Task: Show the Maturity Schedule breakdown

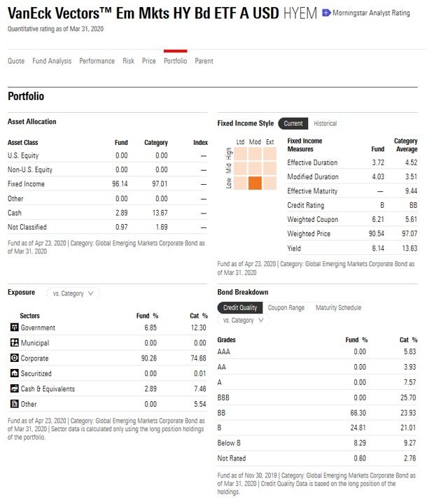Action: point(338,307)
